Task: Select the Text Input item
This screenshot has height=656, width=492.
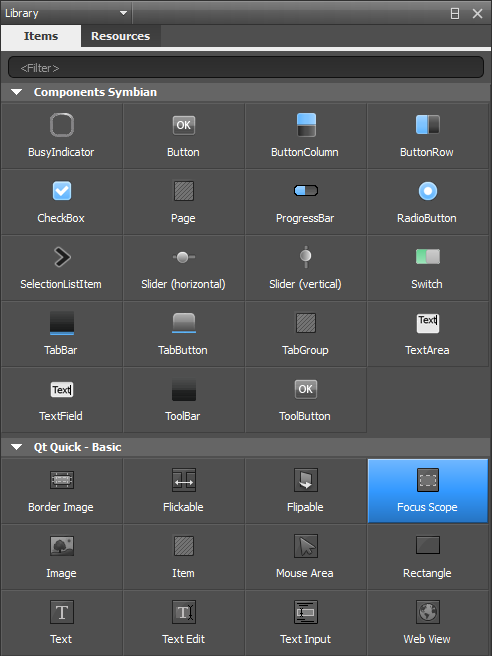Action: [305, 623]
